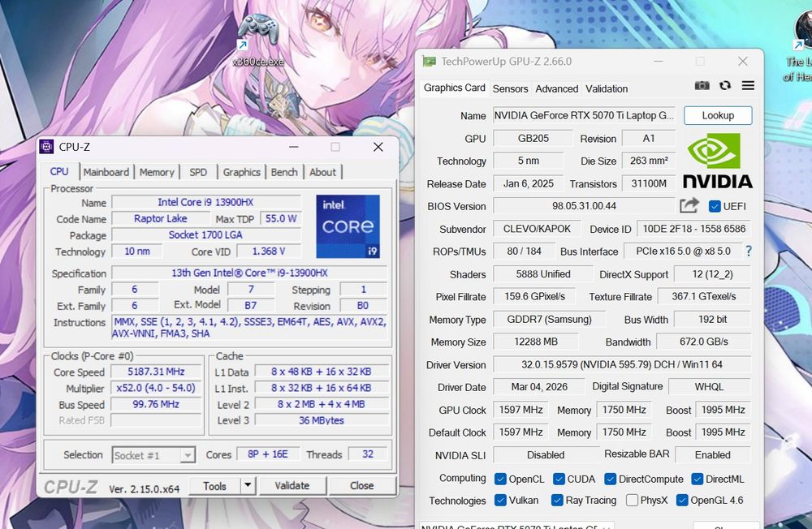Click the Lookup button in GPU-Z

718,115
